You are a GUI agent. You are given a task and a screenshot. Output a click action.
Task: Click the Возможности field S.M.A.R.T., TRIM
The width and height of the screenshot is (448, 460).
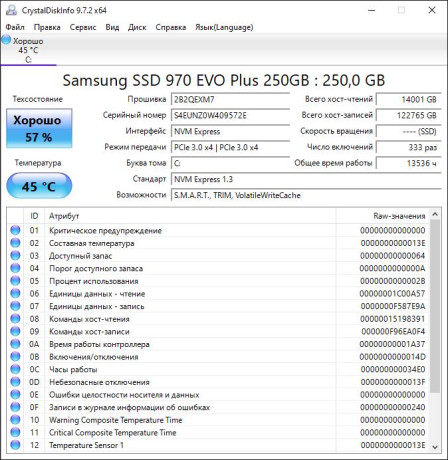coord(306,195)
